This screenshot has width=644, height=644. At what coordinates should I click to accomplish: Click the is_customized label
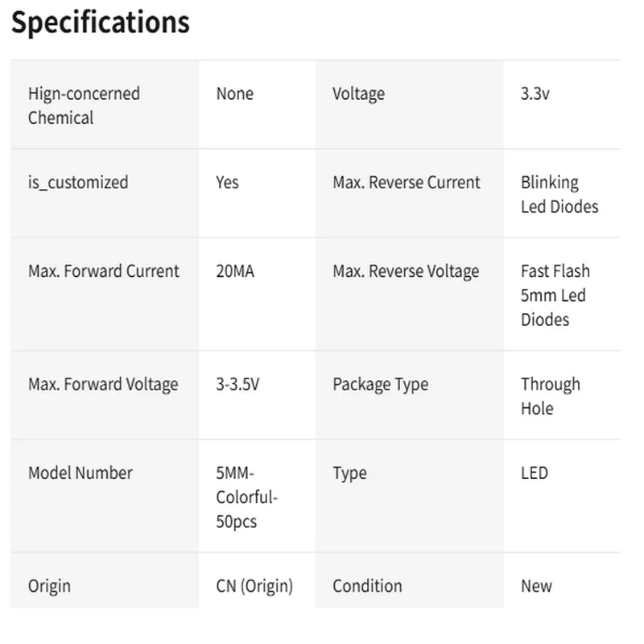click(x=78, y=183)
